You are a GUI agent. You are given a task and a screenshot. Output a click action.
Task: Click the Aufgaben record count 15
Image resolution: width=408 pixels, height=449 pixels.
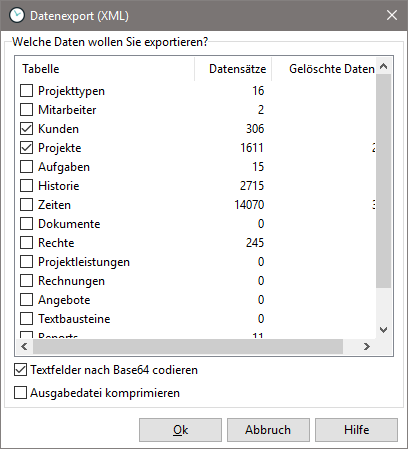tap(258, 167)
